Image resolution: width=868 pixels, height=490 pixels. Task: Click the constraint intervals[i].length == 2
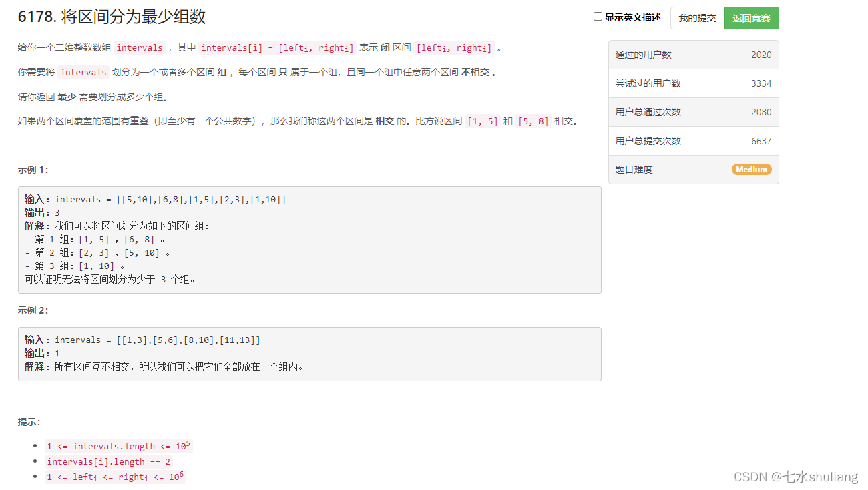coord(109,461)
